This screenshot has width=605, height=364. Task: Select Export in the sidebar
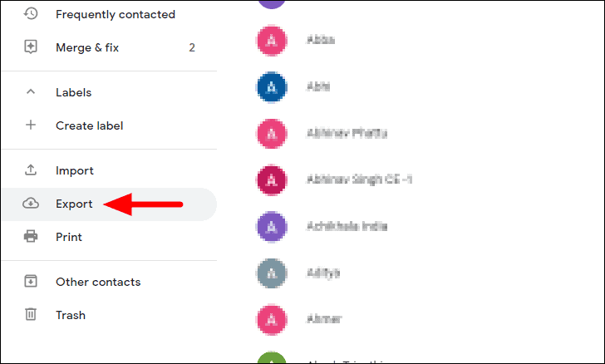pyautogui.click(x=74, y=204)
